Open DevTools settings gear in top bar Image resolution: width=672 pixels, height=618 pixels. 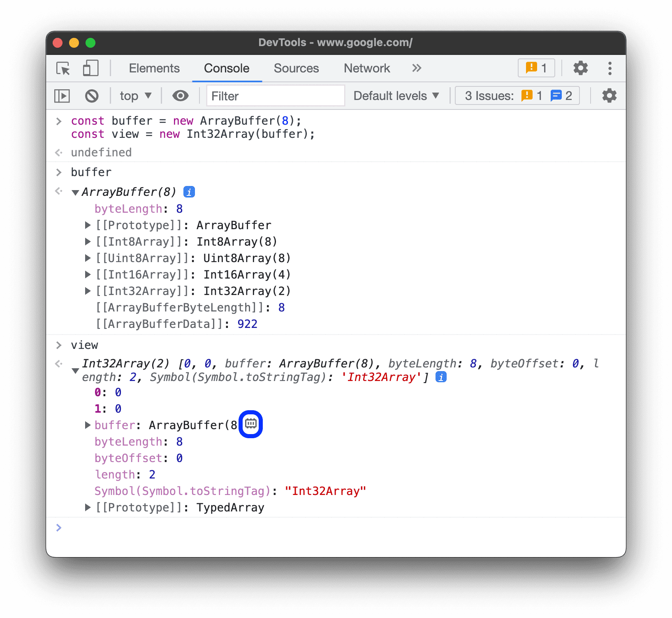[580, 68]
